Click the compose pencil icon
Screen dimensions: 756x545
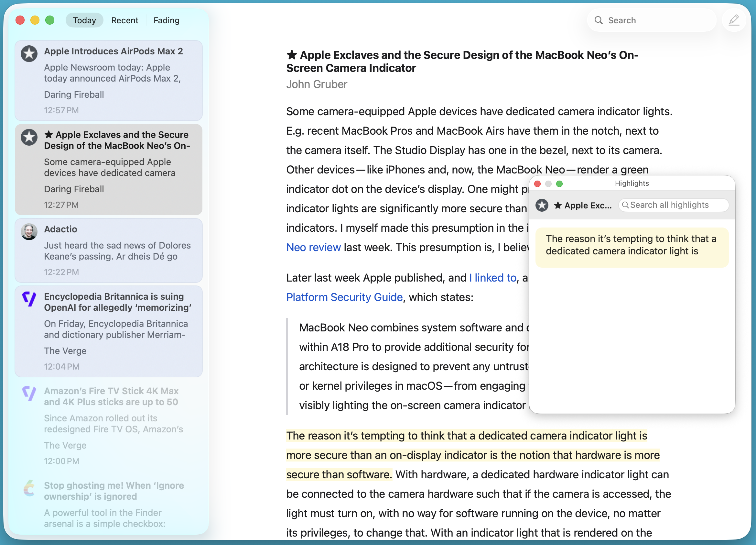[x=733, y=20]
